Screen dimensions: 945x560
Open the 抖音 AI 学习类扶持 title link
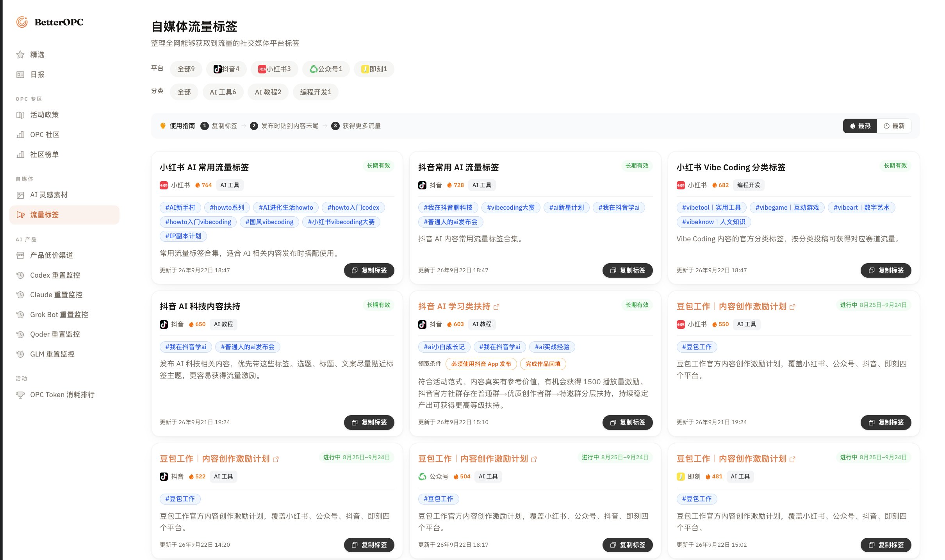click(454, 307)
